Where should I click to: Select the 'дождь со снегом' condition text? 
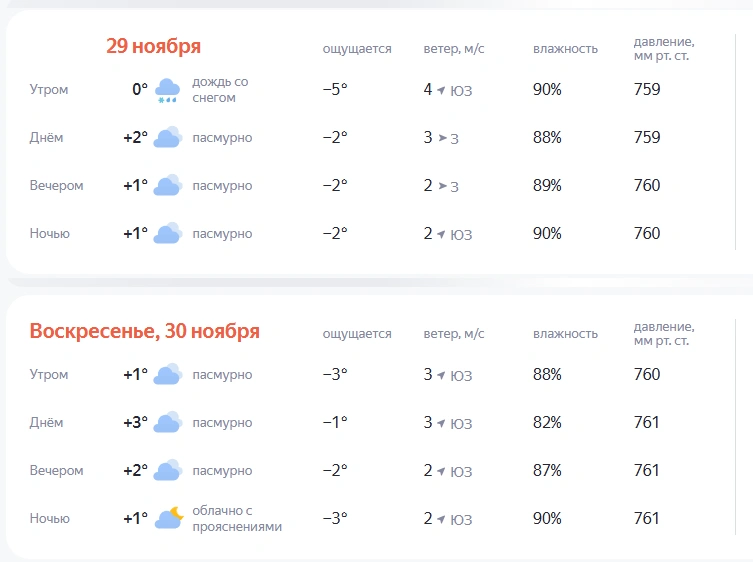click(x=220, y=90)
